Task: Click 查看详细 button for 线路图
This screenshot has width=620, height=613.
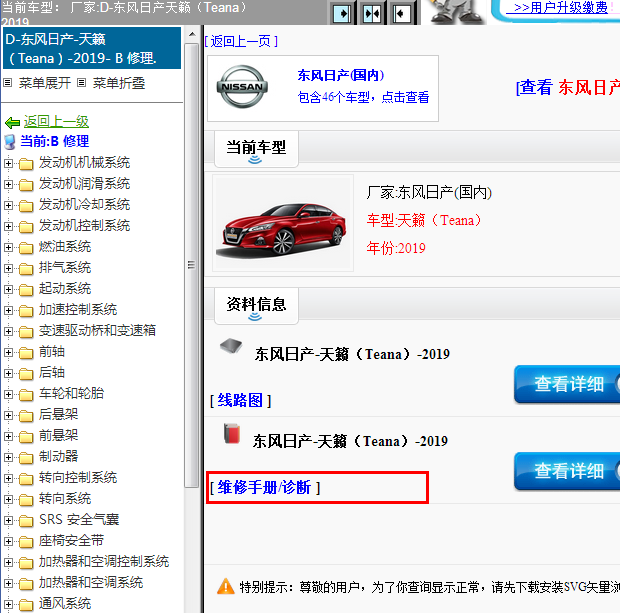Action: [x=567, y=384]
